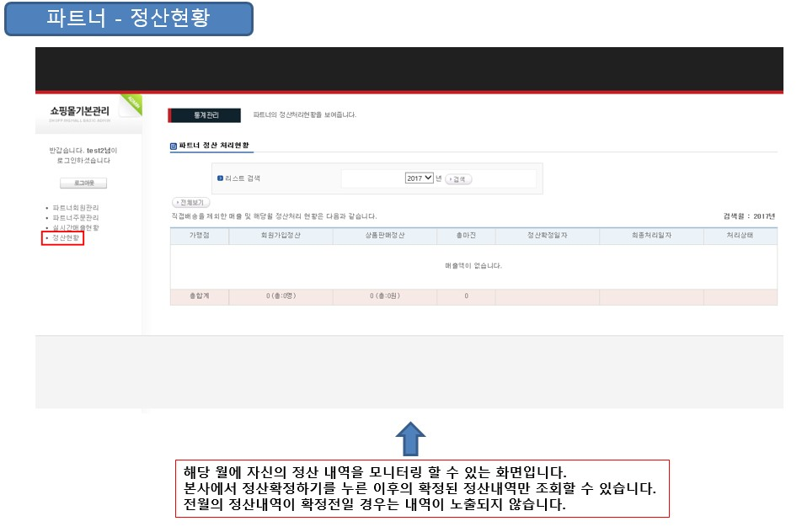Click the 파트너 - 정산현황 title banner
The image size is (802, 532).
point(129,19)
